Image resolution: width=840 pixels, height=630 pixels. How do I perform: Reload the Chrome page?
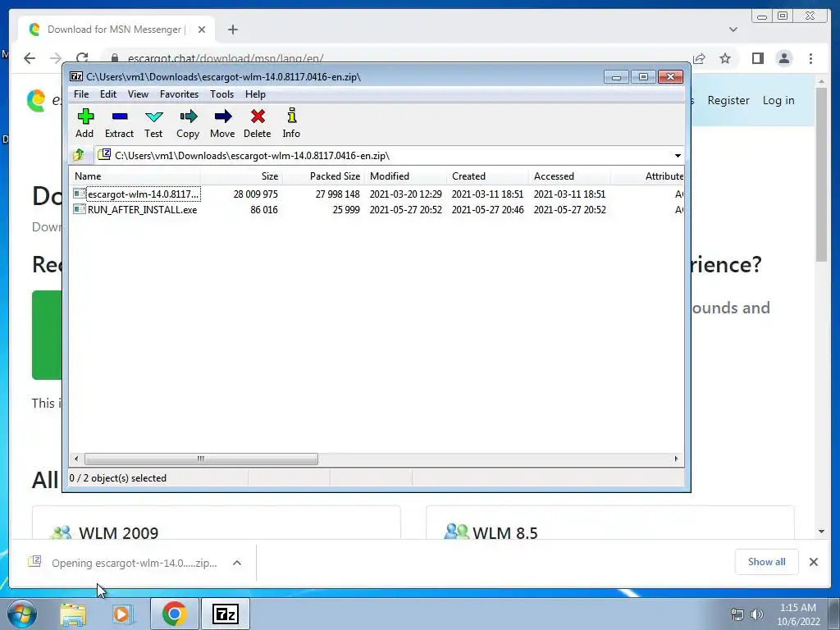pyautogui.click(x=82, y=58)
